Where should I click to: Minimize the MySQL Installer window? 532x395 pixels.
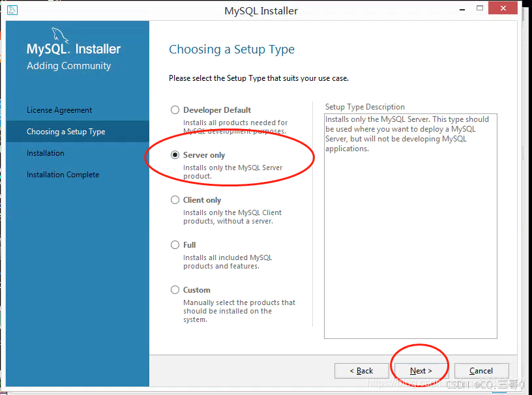[x=462, y=9]
